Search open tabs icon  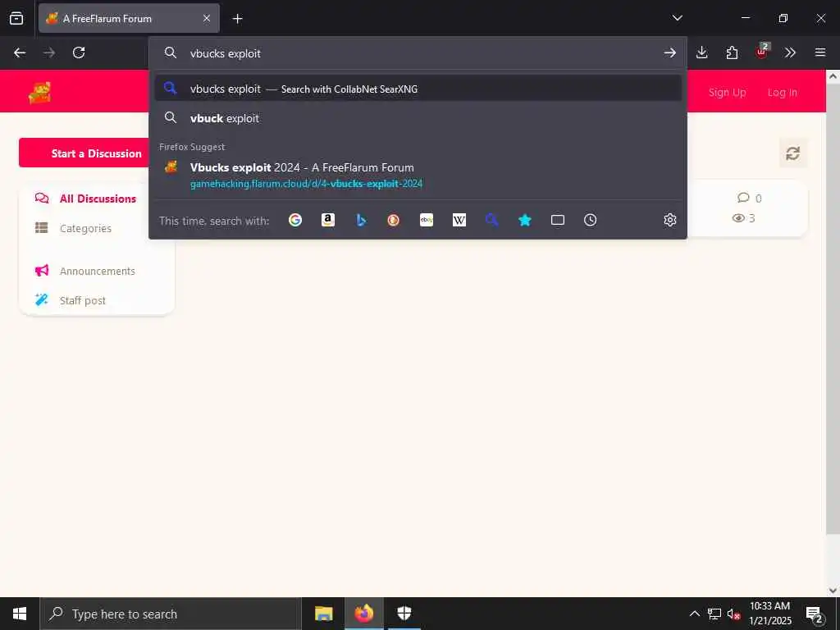pos(558,220)
